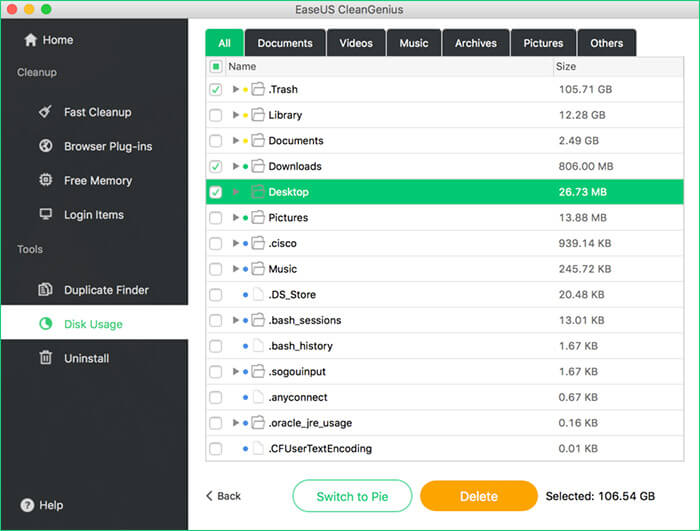The width and height of the screenshot is (700, 531).
Task: Check the .cisco row checkbox
Action: [216, 243]
